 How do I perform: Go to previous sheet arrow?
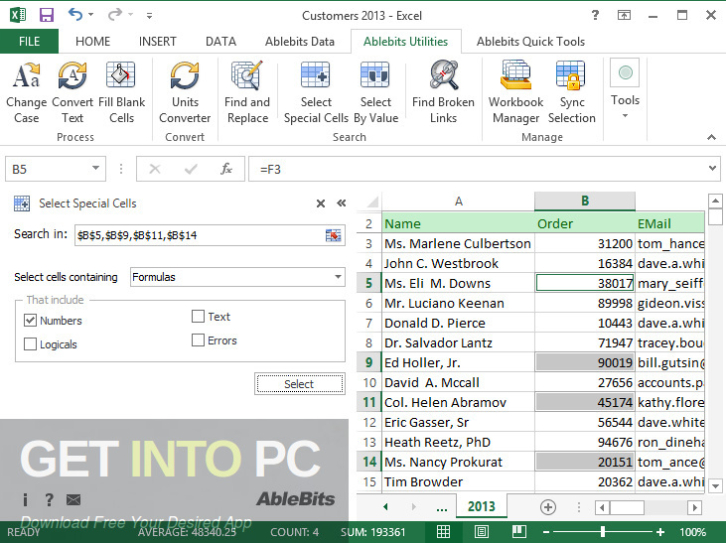coord(385,507)
